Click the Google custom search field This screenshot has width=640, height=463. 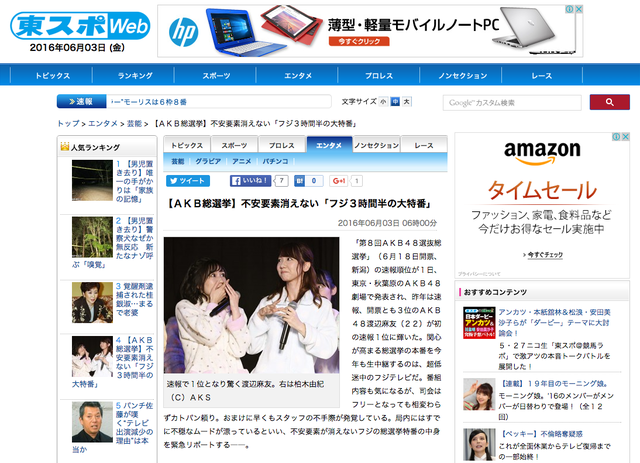click(512, 102)
